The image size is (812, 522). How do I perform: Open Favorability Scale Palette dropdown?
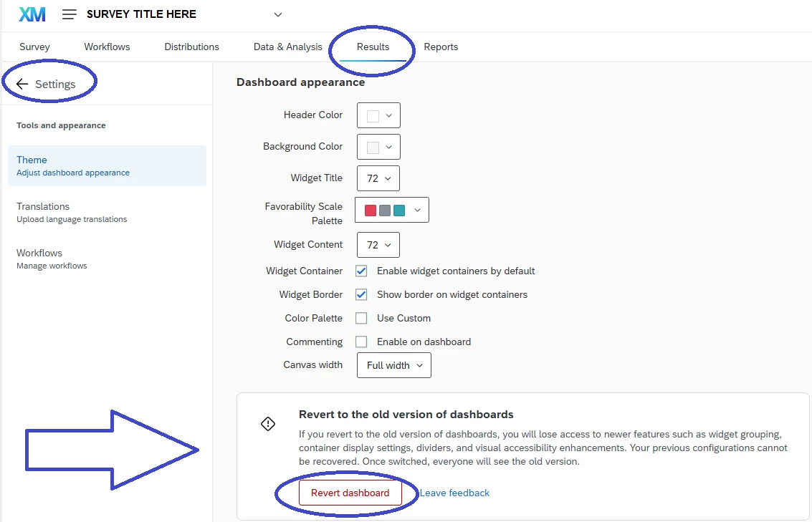click(x=392, y=210)
